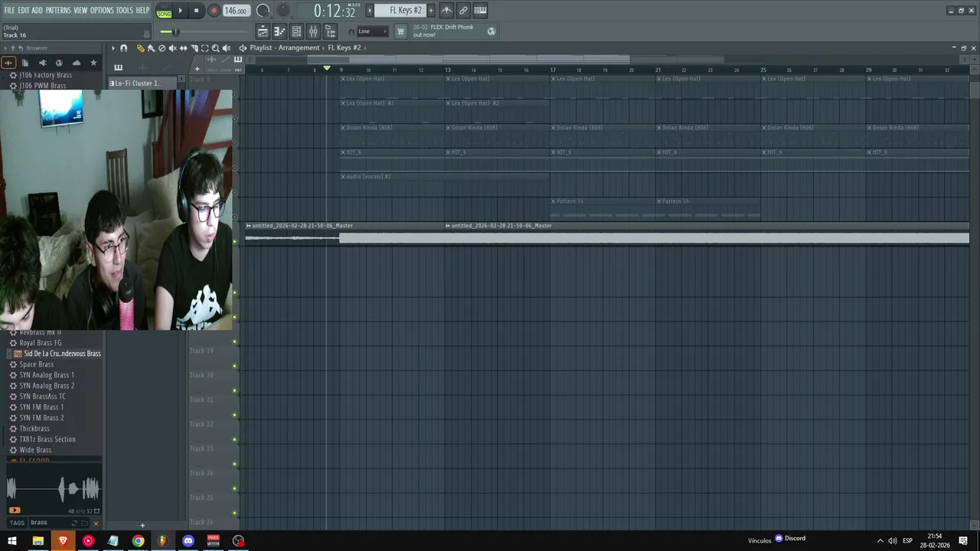Image resolution: width=980 pixels, height=551 pixels.
Task: Select the playlist Slice tool
Action: pos(194,48)
